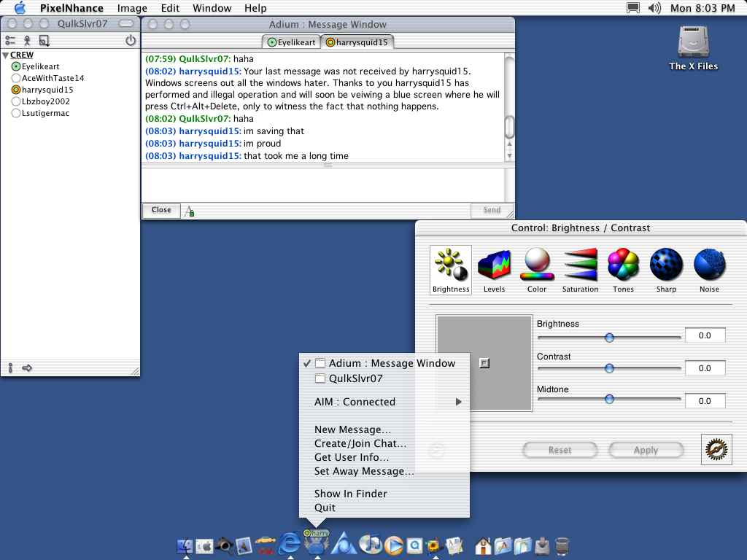Click the Adium duck icon in Dock
Screen dimensions: 747x560
pyautogui.click(x=316, y=542)
